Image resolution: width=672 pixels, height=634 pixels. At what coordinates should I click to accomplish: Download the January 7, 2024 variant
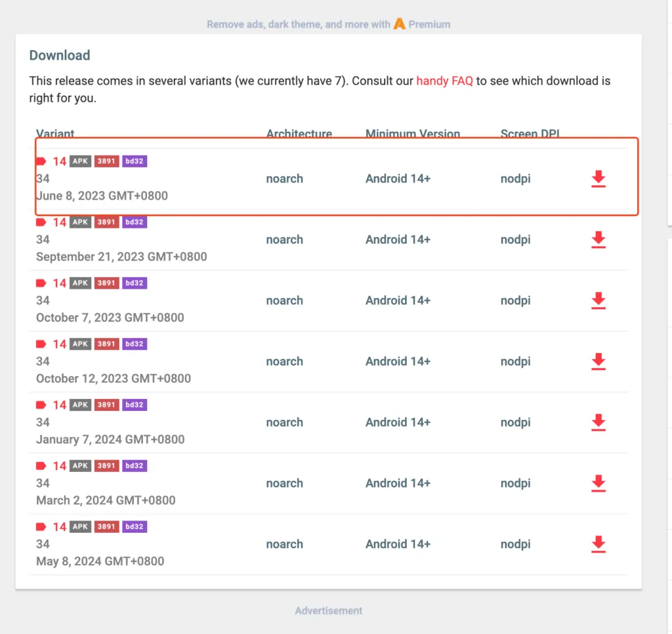point(598,422)
